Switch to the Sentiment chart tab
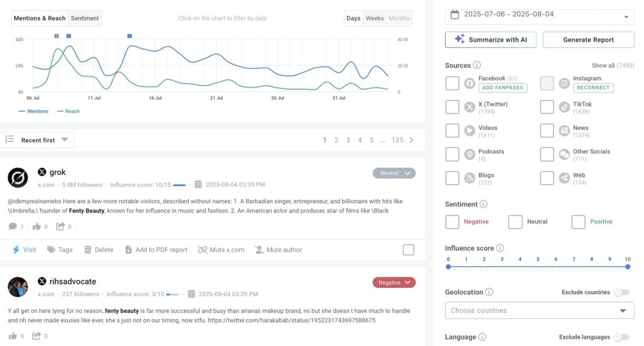The image size is (644, 346). pyautogui.click(x=85, y=18)
